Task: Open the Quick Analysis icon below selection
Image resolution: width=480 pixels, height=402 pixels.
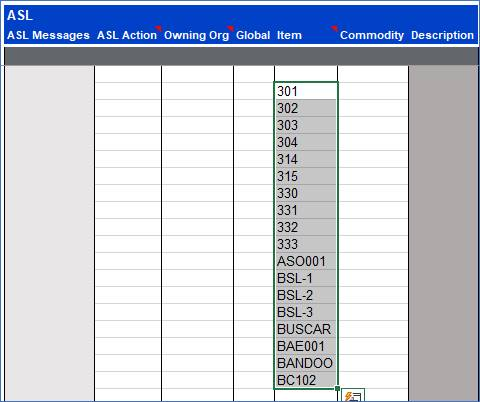Action: [353, 395]
